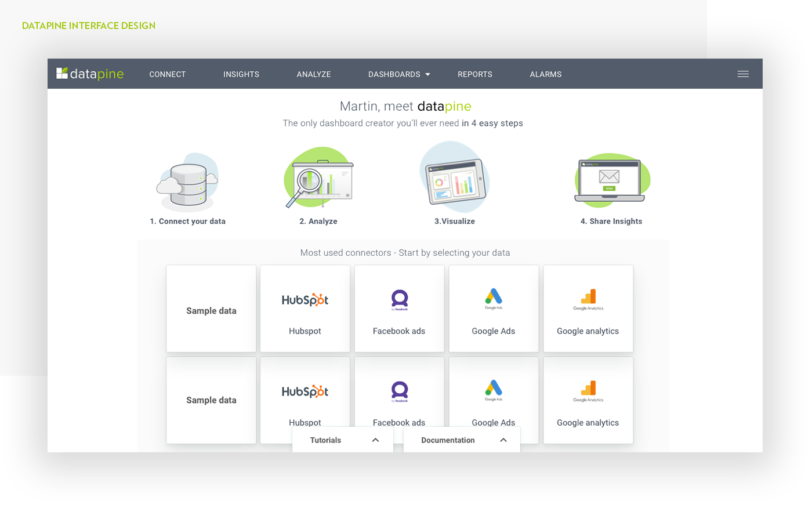Click the 'DATAPINE INTERFACE DESIGN' title
Viewport: 812px width, 508px height.
coord(89,26)
